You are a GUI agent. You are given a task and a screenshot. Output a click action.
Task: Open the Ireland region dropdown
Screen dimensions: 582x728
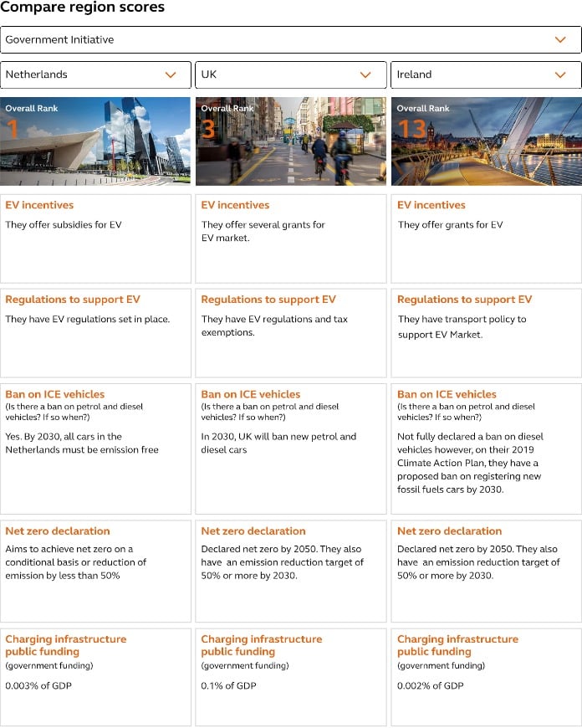(487, 74)
